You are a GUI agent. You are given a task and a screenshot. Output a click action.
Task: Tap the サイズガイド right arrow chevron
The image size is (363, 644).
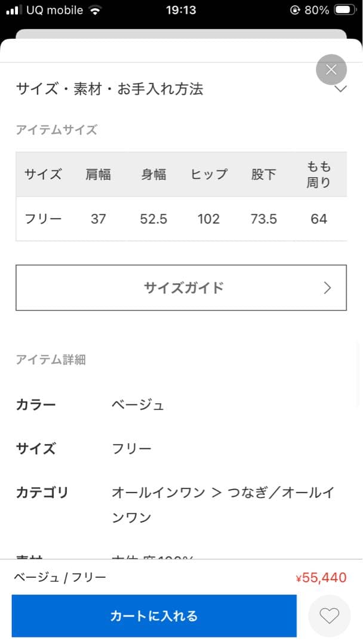327,288
